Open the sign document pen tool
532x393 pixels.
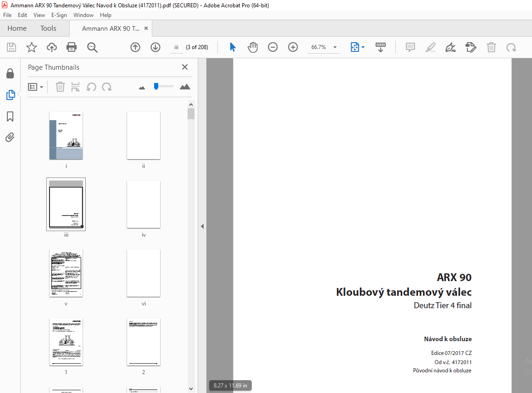tap(450, 47)
